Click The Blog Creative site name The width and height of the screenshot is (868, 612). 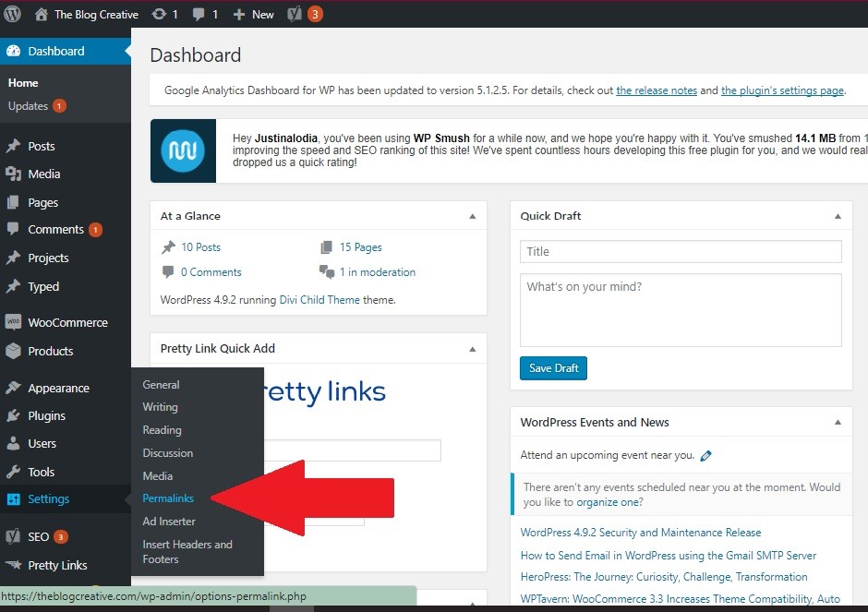96,15
